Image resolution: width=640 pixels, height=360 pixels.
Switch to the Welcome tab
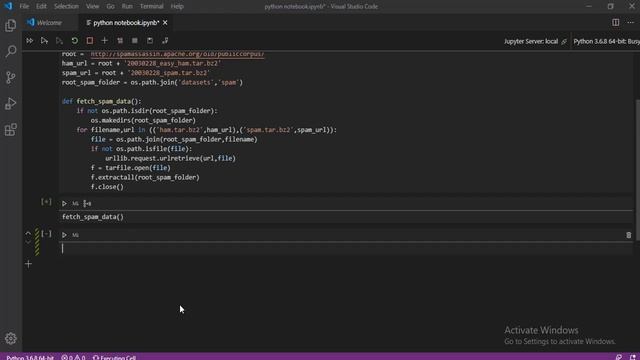coord(49,23)
